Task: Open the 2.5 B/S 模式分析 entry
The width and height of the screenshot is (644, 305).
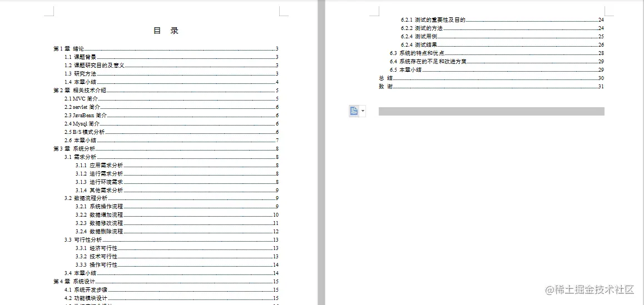Action: pos(172,132)
